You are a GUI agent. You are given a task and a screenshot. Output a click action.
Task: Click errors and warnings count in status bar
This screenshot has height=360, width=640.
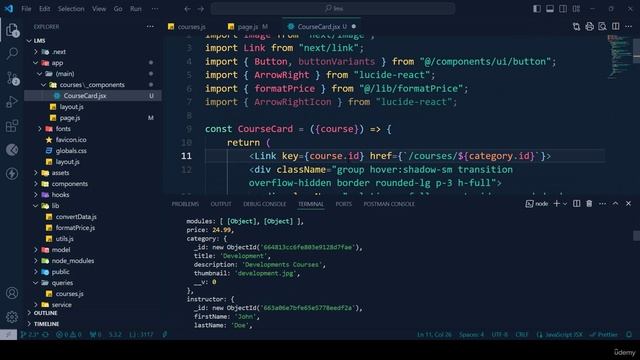coord(68,335)
